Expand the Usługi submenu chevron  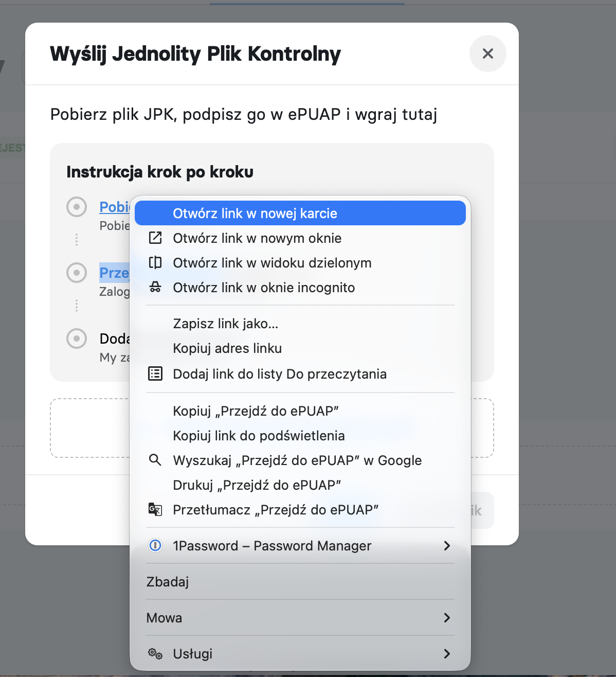click(x=447, y=653)
